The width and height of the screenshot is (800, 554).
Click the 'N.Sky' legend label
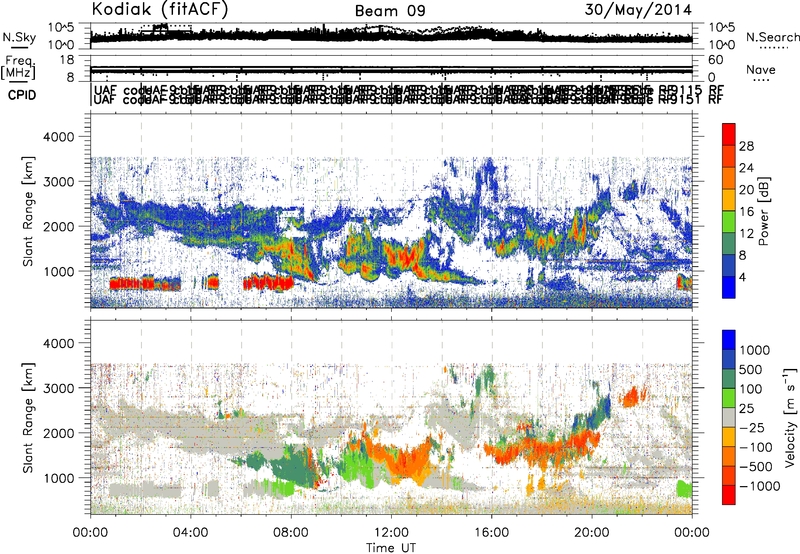pos(19,37)
